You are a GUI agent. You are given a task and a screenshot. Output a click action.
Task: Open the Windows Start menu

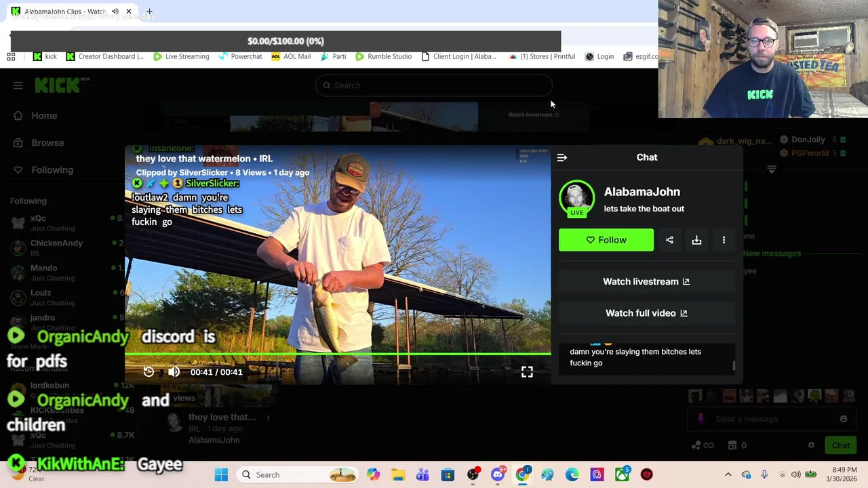(221, 475)
